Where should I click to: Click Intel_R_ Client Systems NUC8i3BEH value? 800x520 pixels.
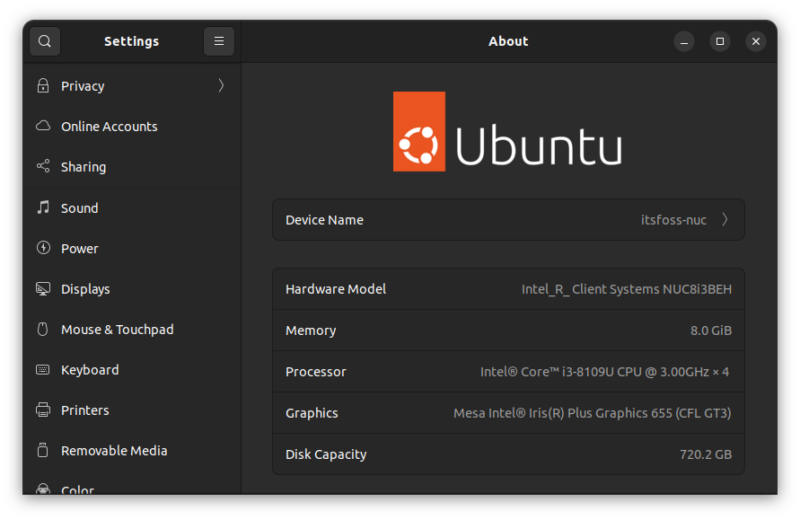[626, 289]
